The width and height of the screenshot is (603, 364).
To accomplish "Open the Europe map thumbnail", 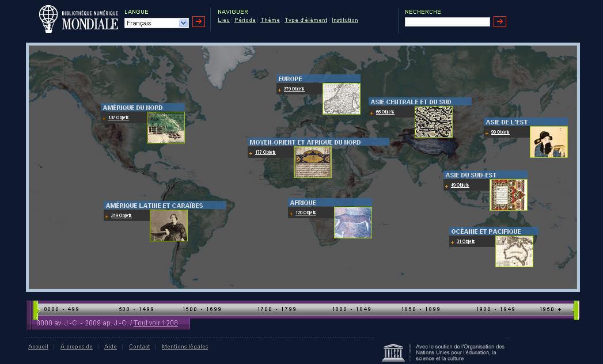I will (x=342, y=99).
